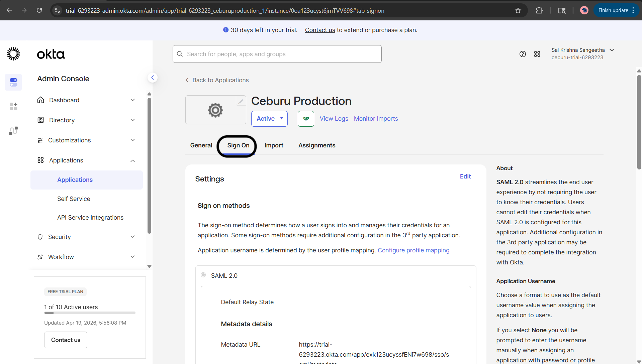Viewport: 642px width, 364px height.
Task: Open the apps grid icon in header
Action: click(x=537, y=54)
